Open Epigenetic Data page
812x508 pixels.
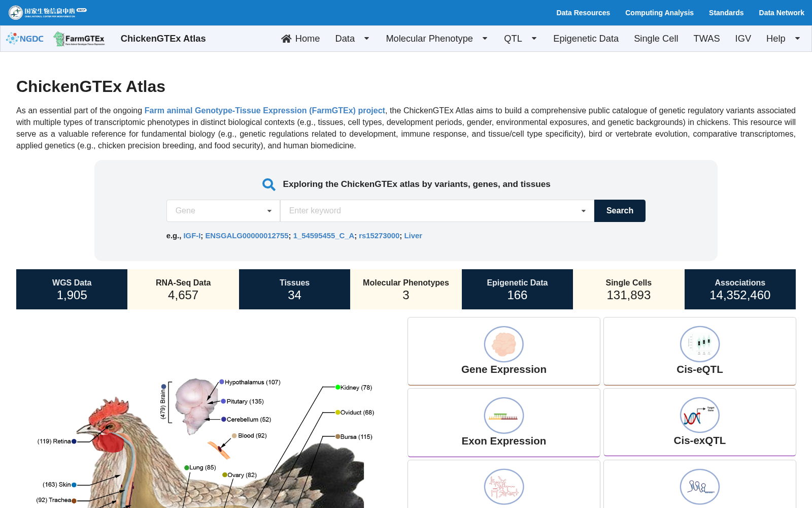[586, 39]
